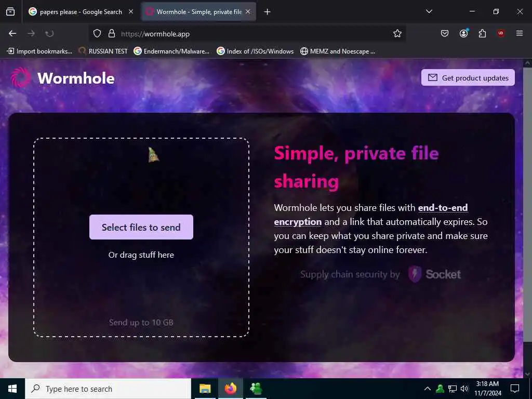
Task: Open the Firefox hamburger application menu
Action: (520, 33)
